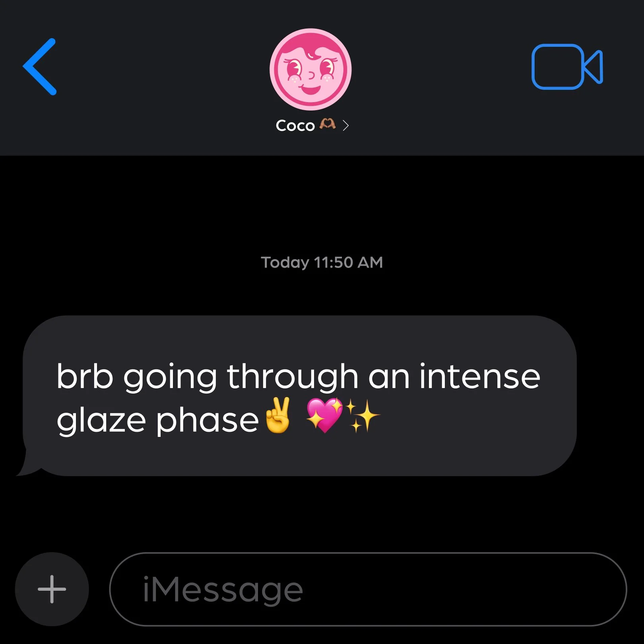Tap the word 'intense' in message
The height and width of the screenshot is (644, 644).
[480, 376]
